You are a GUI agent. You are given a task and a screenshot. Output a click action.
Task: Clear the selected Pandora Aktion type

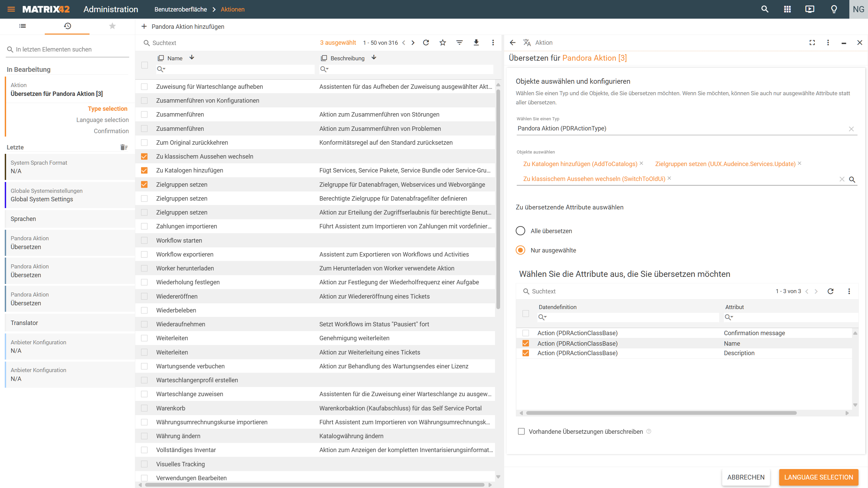point(851,129)
